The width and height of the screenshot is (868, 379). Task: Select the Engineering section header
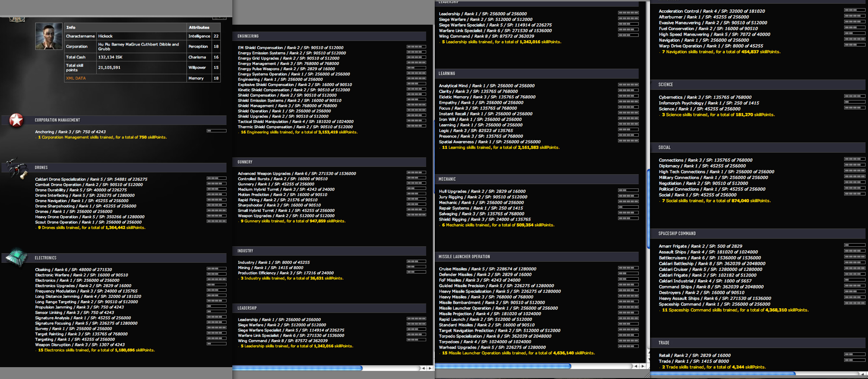coord(329,36)
